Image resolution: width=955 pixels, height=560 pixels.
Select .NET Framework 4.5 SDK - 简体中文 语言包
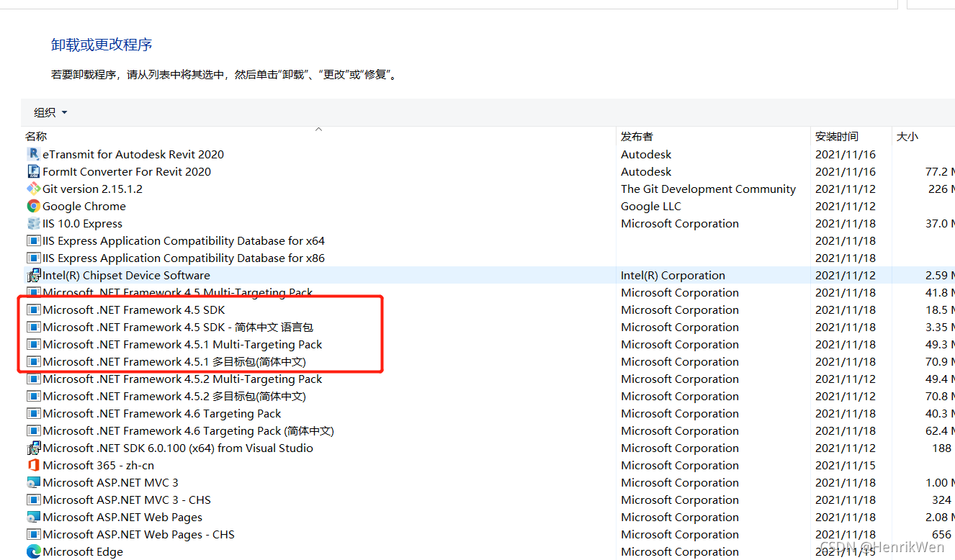(178, 327)
